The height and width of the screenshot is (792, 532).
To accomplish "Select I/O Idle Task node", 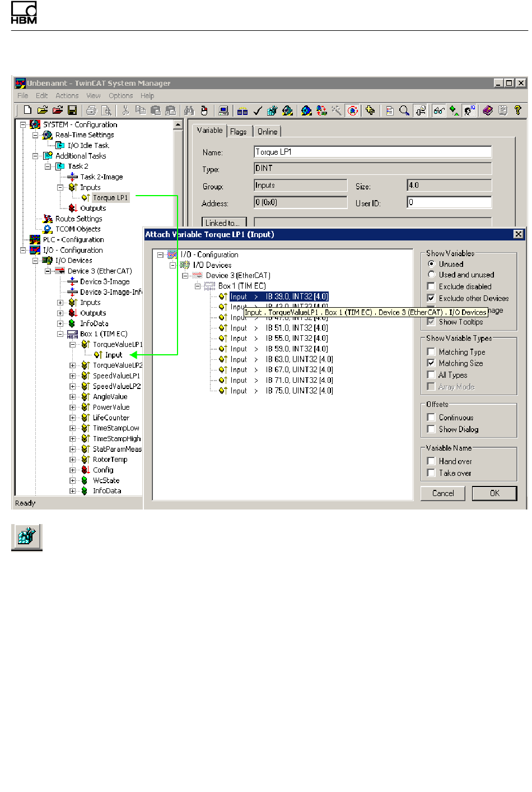I will tap(88, 145).
